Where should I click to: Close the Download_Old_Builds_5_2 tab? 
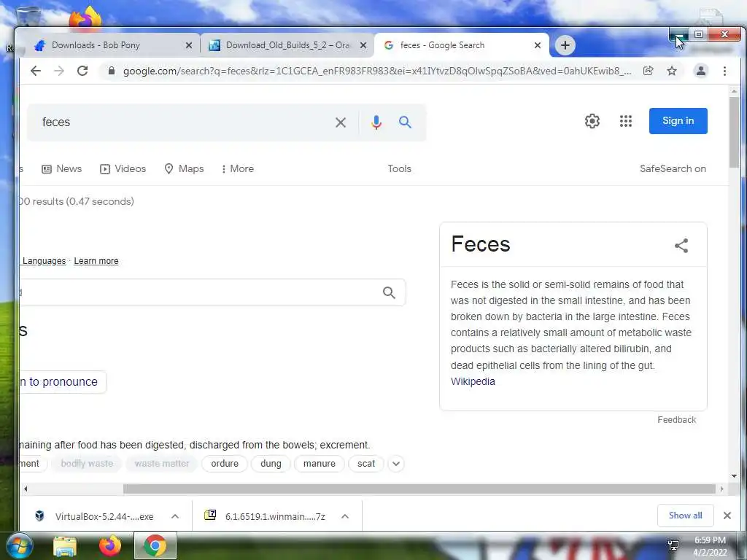tap(363, 45)
